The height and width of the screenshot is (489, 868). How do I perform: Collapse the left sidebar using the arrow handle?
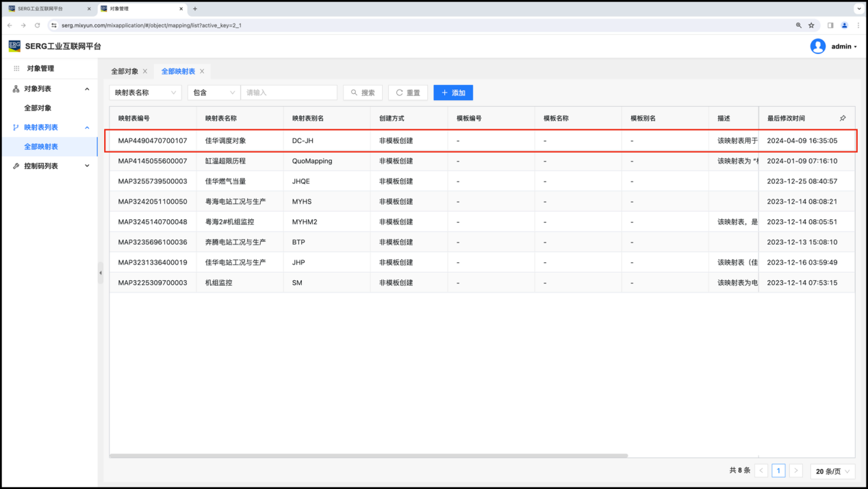point(101,273)
